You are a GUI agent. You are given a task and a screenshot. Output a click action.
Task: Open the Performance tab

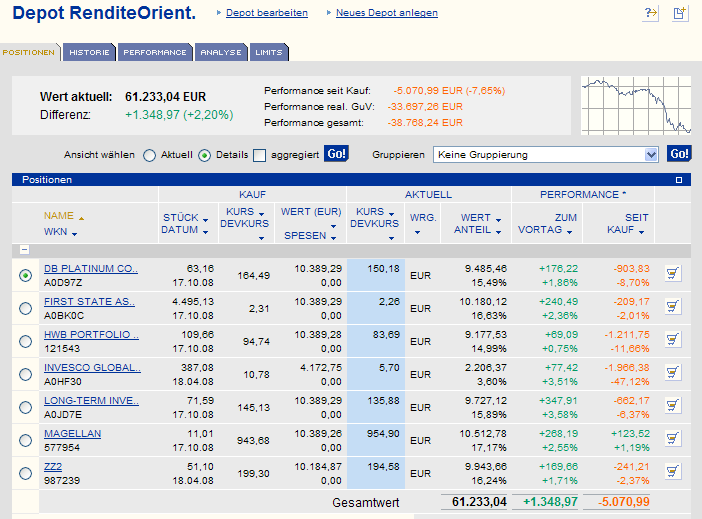[x=155, y=52]
